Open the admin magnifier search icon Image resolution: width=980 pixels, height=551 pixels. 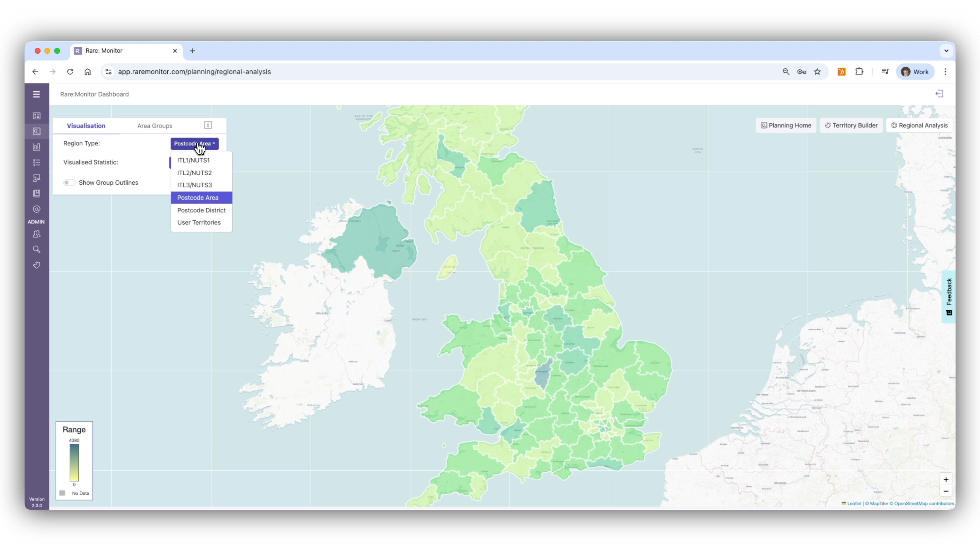[36, 249]
